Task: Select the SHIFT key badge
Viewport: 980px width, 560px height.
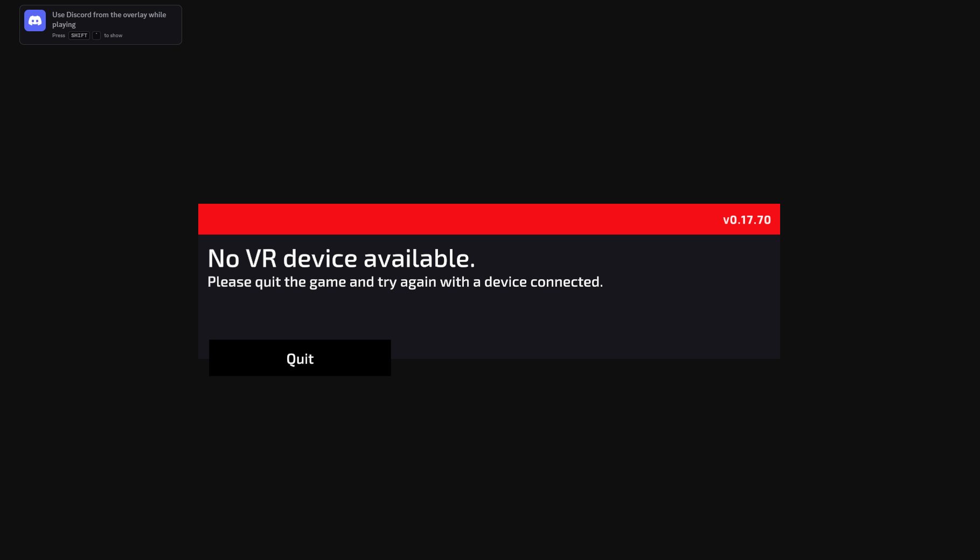Action: [x=79, y=36]
